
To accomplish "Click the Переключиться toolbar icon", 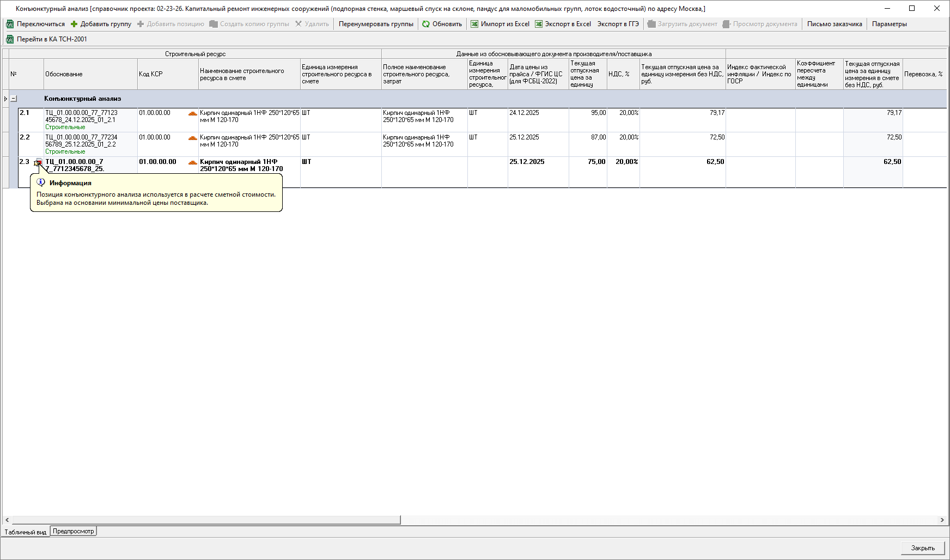I will click(10, 24).
